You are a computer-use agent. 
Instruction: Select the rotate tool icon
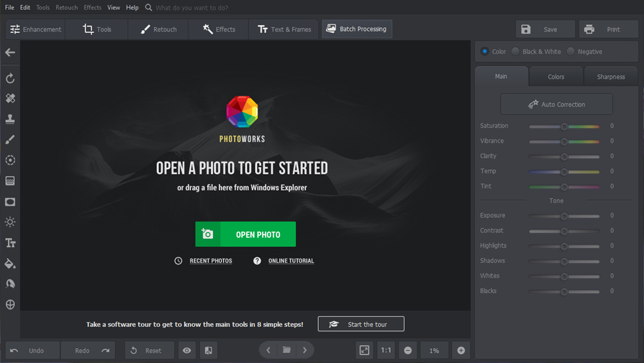click(10, 78)
